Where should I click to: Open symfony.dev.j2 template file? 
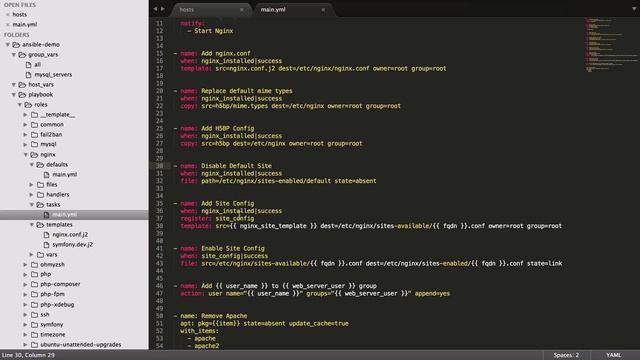coord(72,244)
